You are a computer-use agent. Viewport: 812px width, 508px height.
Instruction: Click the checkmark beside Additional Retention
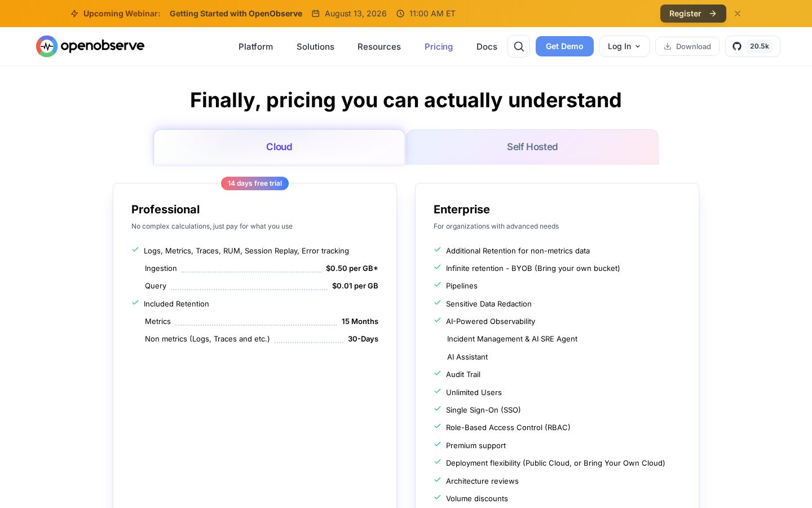(438, 250)
